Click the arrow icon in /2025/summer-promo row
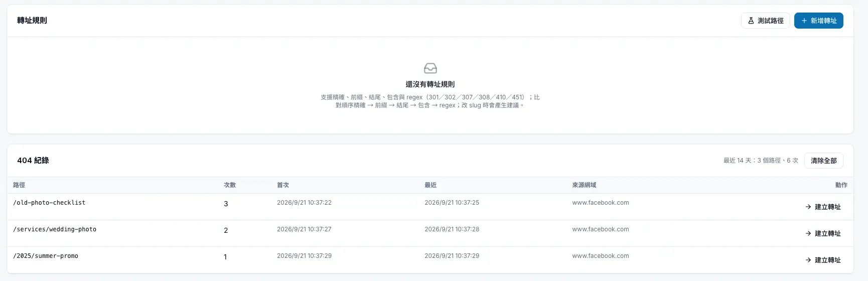The image size is (868, 281). click(808, 260)
